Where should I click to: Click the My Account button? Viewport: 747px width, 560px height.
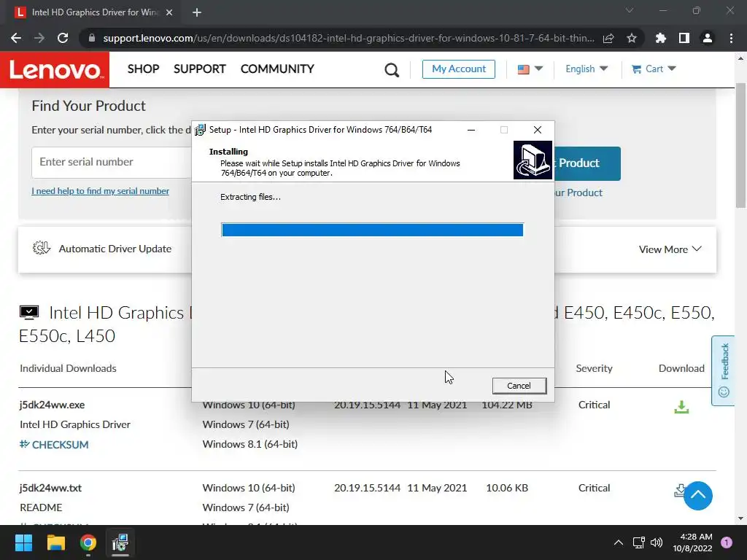click(x=458, y=69)
